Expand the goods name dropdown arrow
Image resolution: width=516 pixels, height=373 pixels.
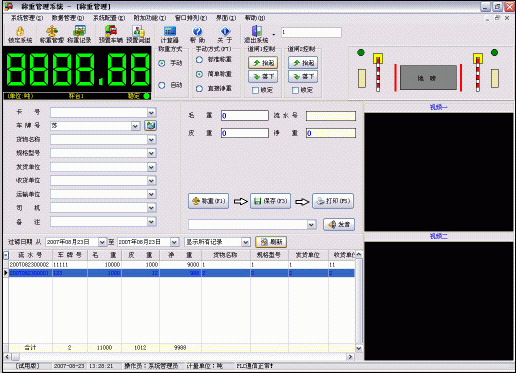[151, 140]
